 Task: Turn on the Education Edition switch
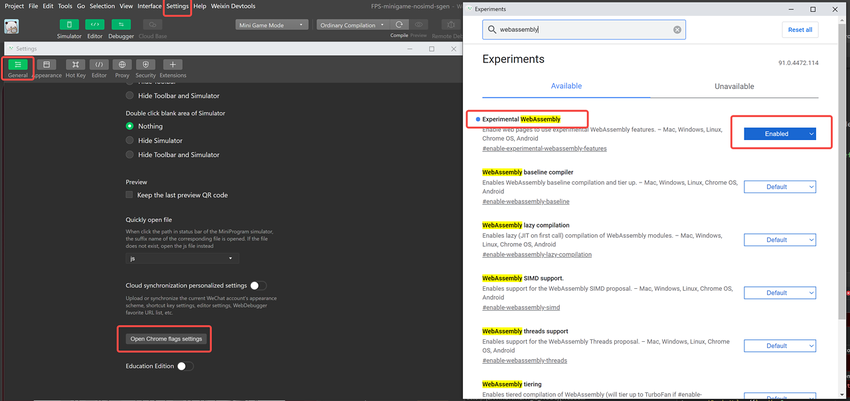184,367
